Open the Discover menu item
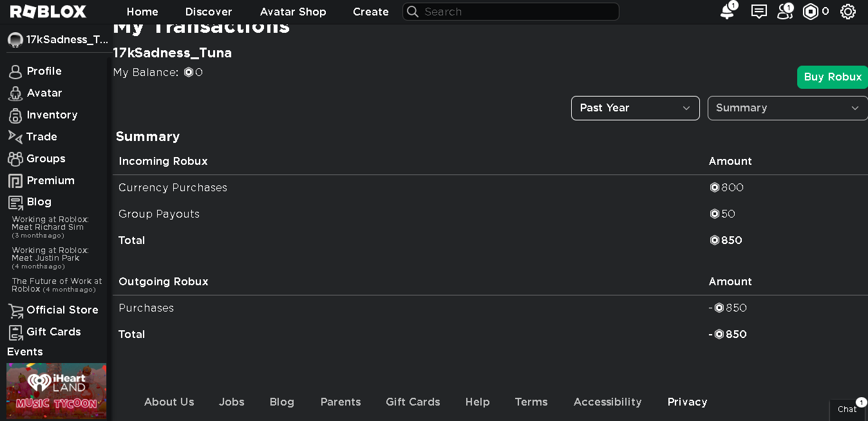Viewport: 868px width, 421px height. coord(209,12)
